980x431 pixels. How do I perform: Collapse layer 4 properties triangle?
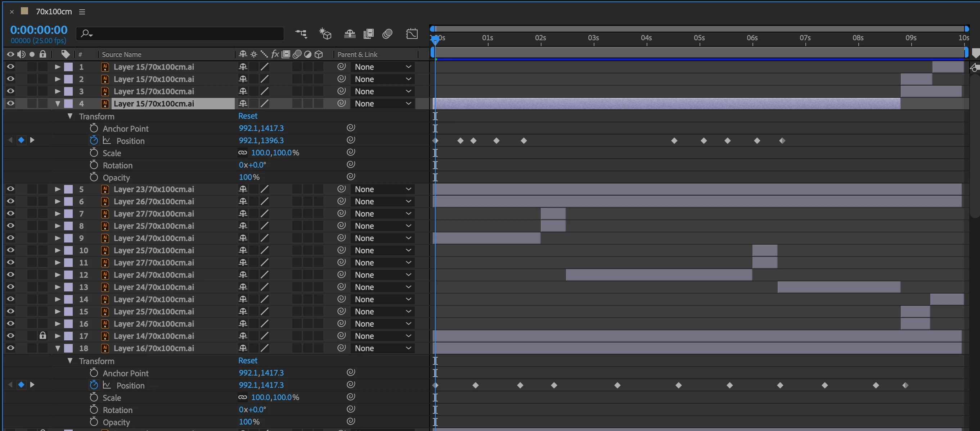pos(58,103)
